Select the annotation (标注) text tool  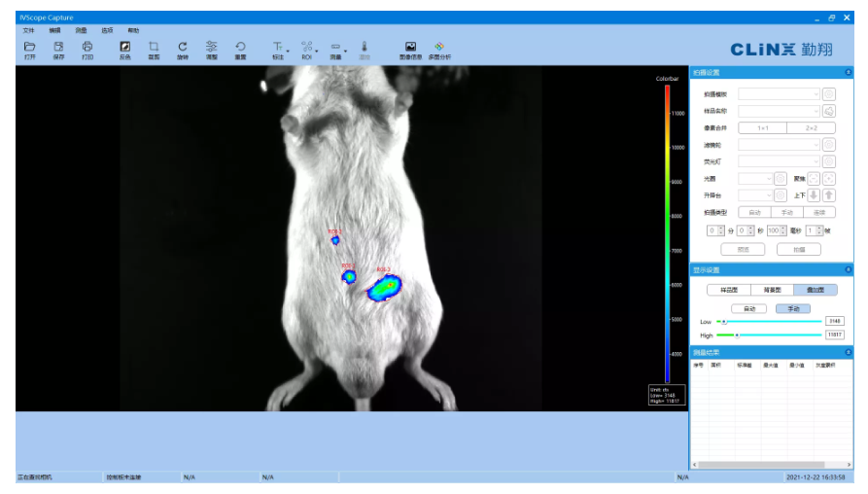coord(277,50)
